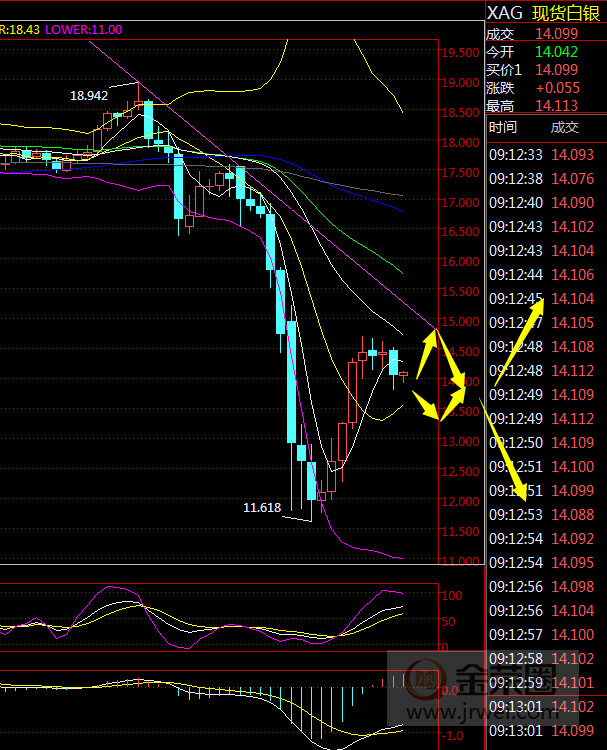
Task: Click the 12.000 price axis label
Action: pos(460,502)
